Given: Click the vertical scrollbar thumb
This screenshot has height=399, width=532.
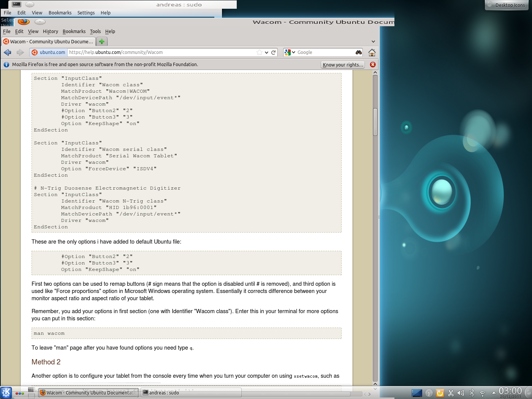Looking at the screenshot, I should pyautogui.click(x=375, y=122).
